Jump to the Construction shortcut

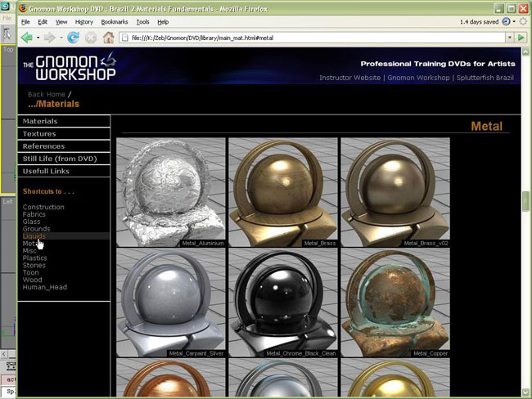tap(43, 207)
